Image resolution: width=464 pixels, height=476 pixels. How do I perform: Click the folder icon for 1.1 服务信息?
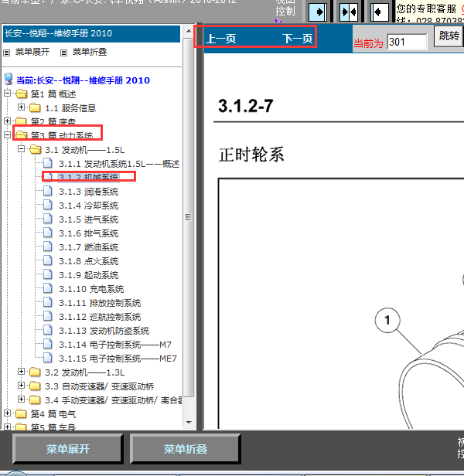click(x=36, y=107)
